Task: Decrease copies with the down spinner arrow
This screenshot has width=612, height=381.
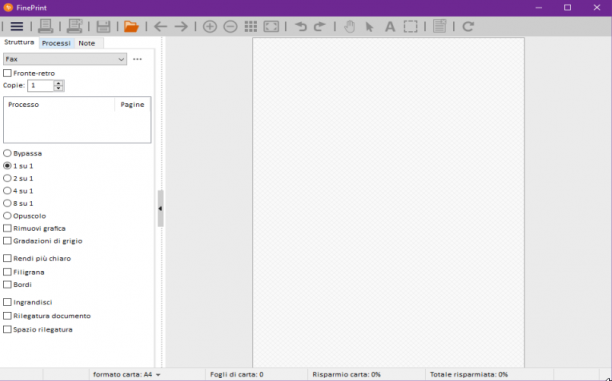Action: click(x=59, y=88)
